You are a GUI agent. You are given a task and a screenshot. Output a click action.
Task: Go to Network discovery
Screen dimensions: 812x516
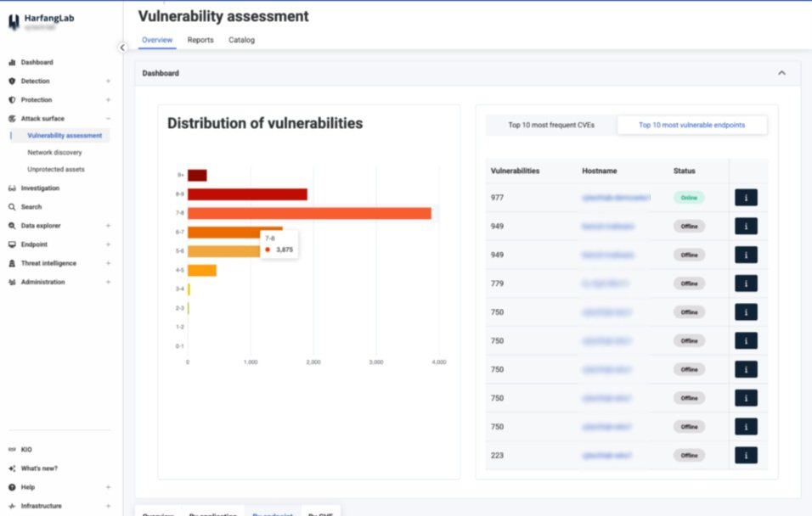54,153
